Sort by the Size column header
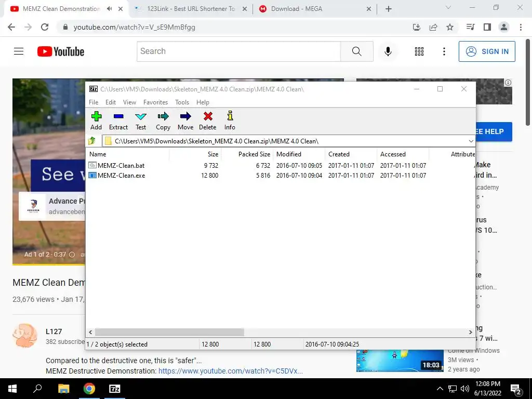The image size is (532, 399). pos(195,154)
